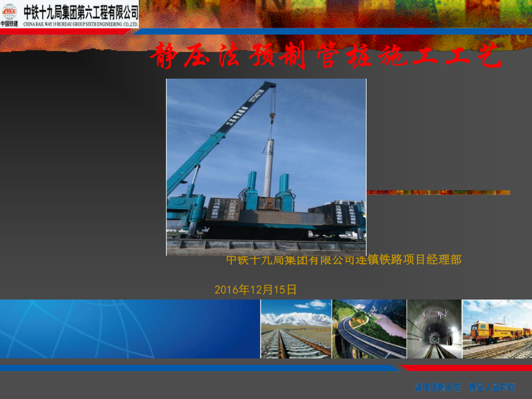Open the tunnel interior thumbnail
Screen dimensions: 532x399
coord(434,329)
